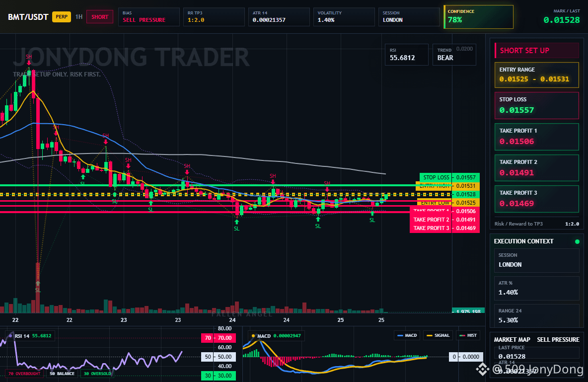The width and height of the screenshot is (588, 382).
Task: Click the 70 Overbought legend chip
Action: pyautogui.click(x=24, y=374)
